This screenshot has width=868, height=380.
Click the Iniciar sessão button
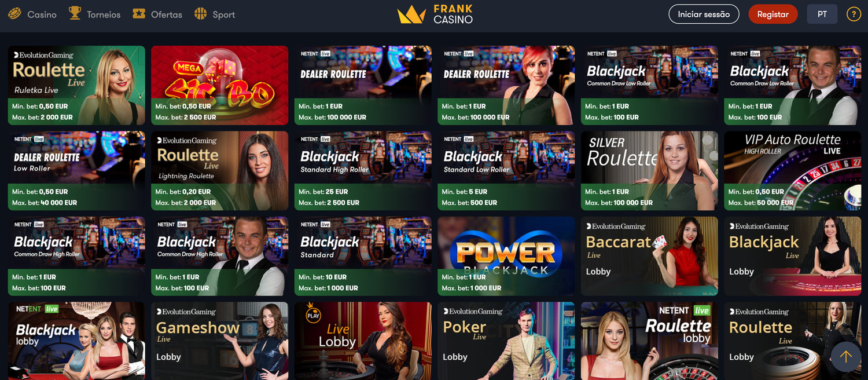point(704,14)
